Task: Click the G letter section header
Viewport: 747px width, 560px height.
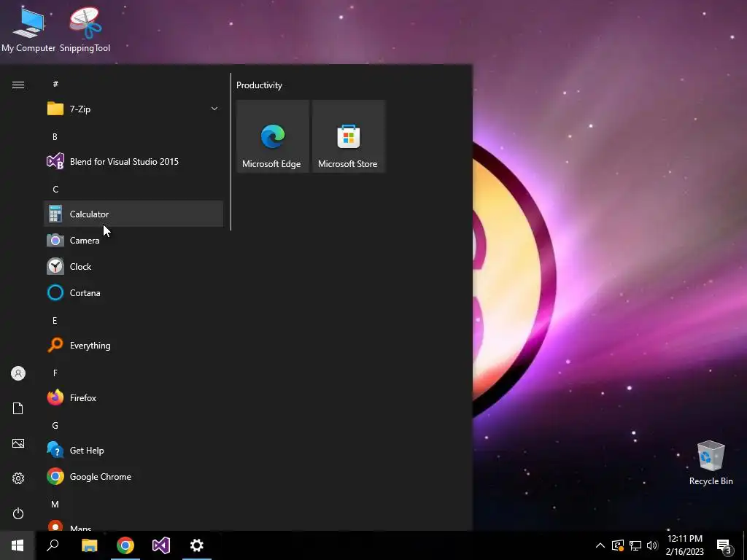Action: pyautogui.click(x=55, y=425)
